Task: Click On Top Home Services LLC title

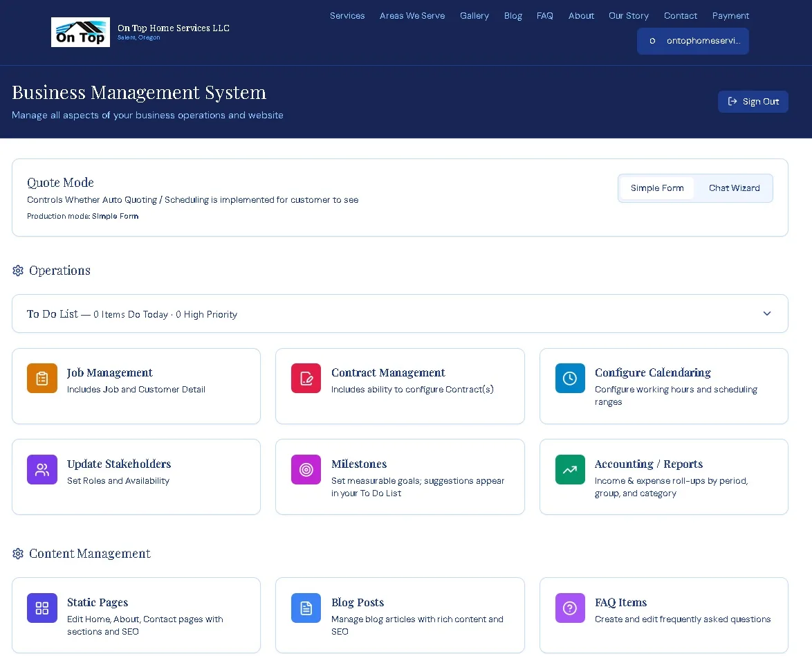Action: click(174, 28)
